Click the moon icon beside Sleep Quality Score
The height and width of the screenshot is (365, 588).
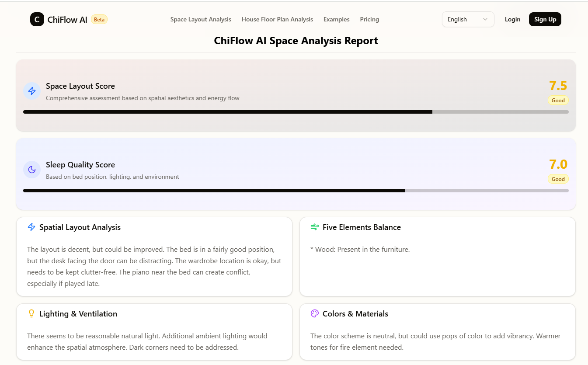point(32,170)
